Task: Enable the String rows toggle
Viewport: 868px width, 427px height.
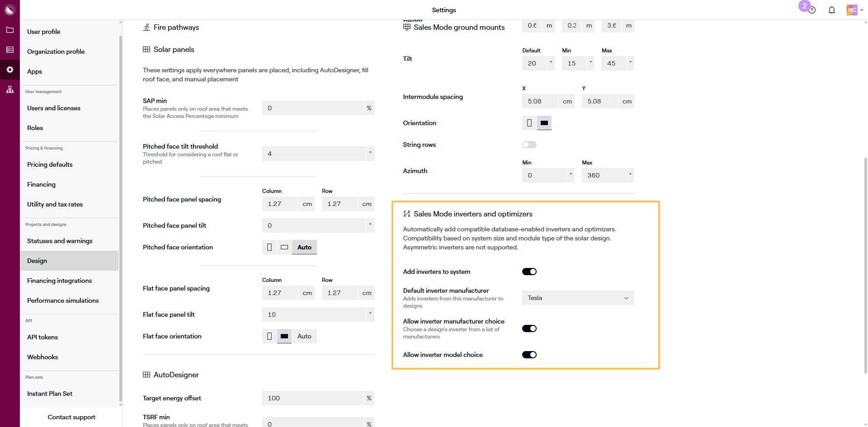Action: 529,145
